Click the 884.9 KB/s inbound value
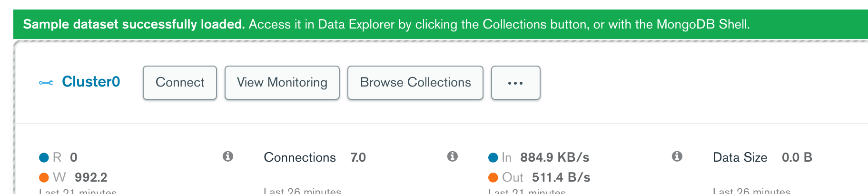This screenshot has width=868, height=194. click(x=554, y=157)
